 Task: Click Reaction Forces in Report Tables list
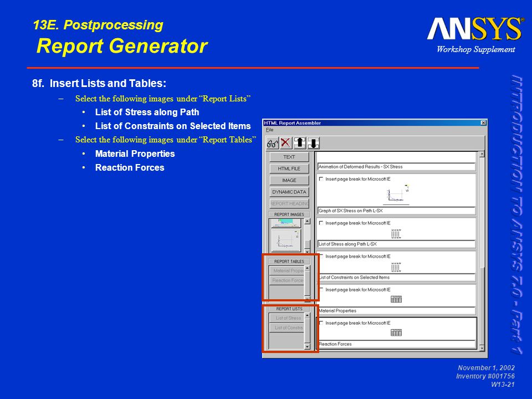tap(287, 280)
